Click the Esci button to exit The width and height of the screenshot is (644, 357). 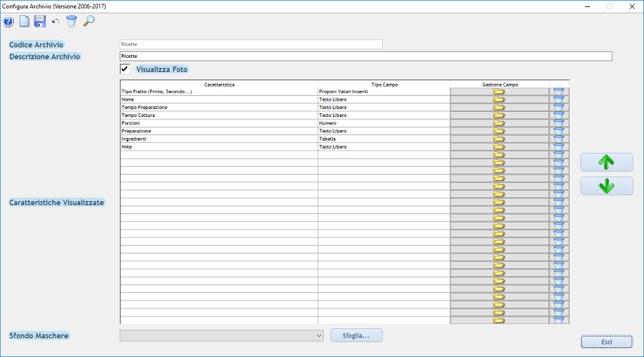point(607,342)
